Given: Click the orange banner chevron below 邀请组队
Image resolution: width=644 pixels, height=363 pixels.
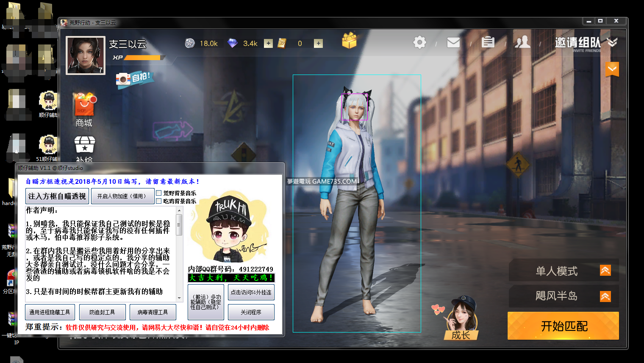Looking at the screenshot, I should 612,69.
